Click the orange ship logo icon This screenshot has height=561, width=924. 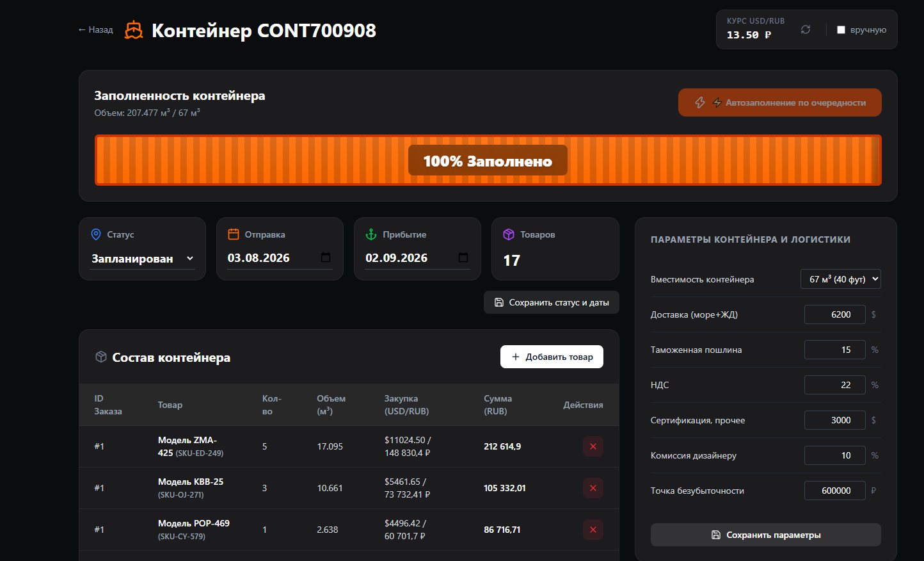tap(134, 30)
